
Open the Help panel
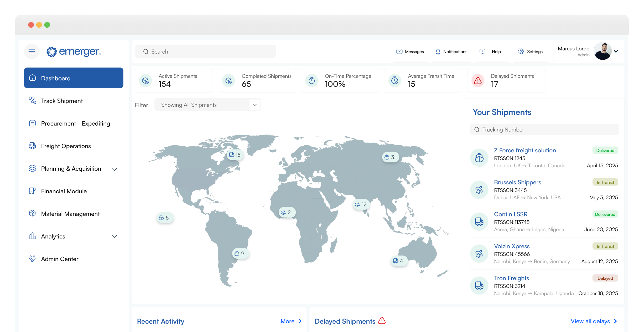[x=482, y=51]
